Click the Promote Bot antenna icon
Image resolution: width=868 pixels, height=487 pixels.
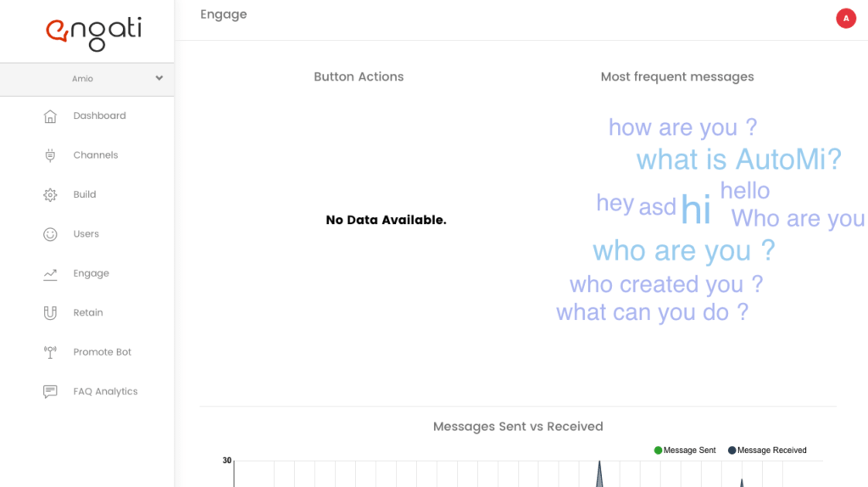(50, 352)
